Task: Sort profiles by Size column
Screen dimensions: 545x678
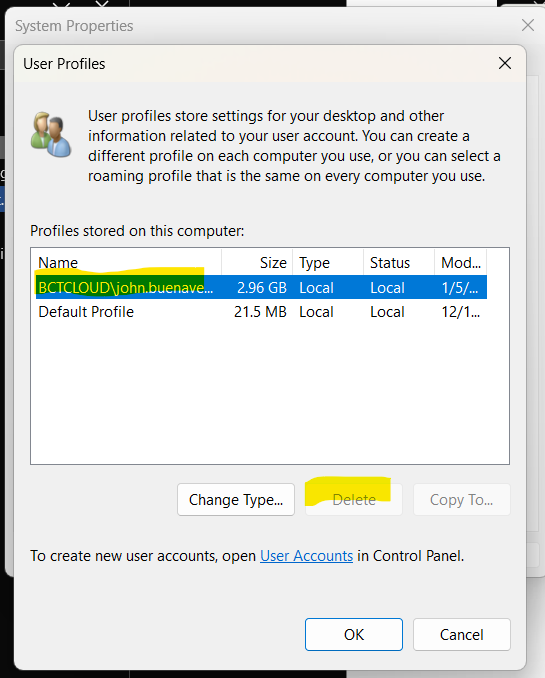Action: pos(257,262)
